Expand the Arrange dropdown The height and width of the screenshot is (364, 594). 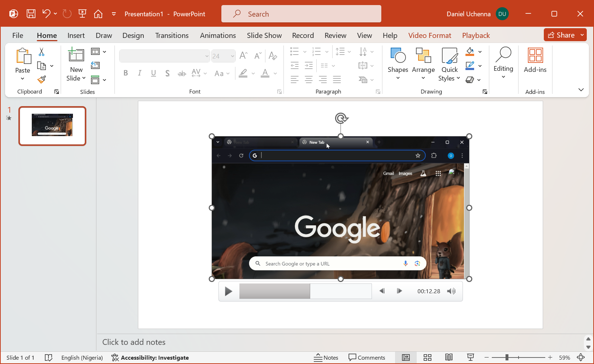423,64
